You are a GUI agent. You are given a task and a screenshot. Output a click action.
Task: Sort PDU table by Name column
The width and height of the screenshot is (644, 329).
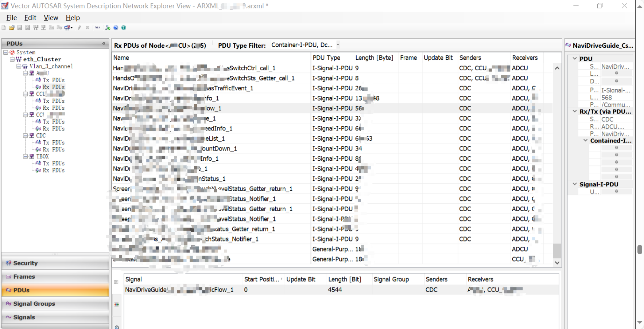[x=211, y=58]
